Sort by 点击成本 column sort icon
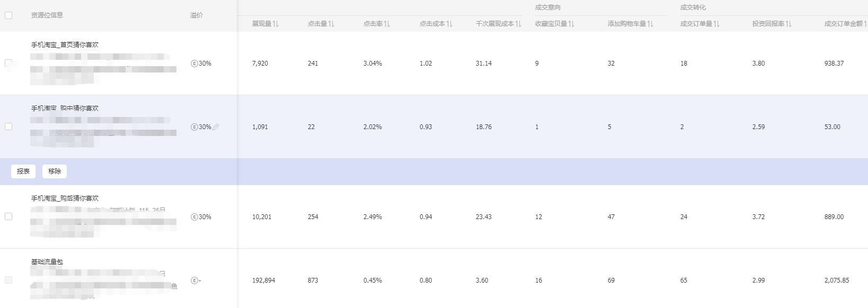This screenshot has height=308, width=868. pos(449,24)
